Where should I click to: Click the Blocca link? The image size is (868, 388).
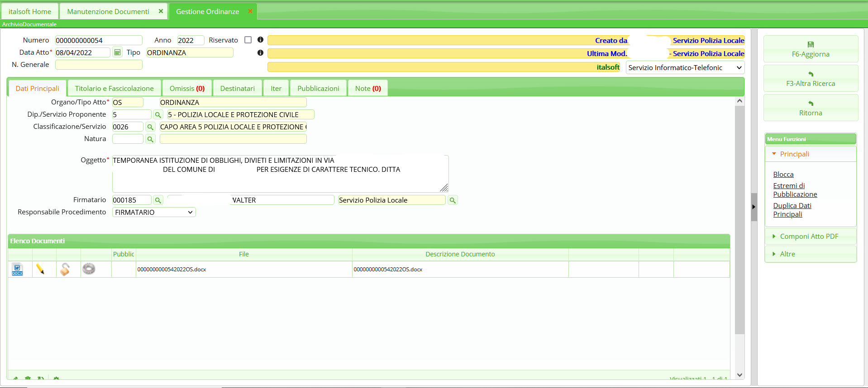[783, 175]
